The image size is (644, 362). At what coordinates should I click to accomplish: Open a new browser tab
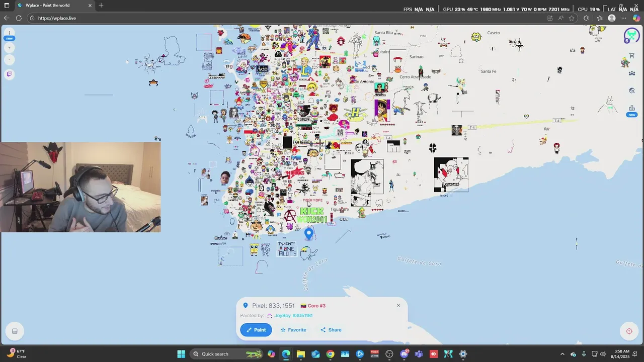tap(101, 6)
